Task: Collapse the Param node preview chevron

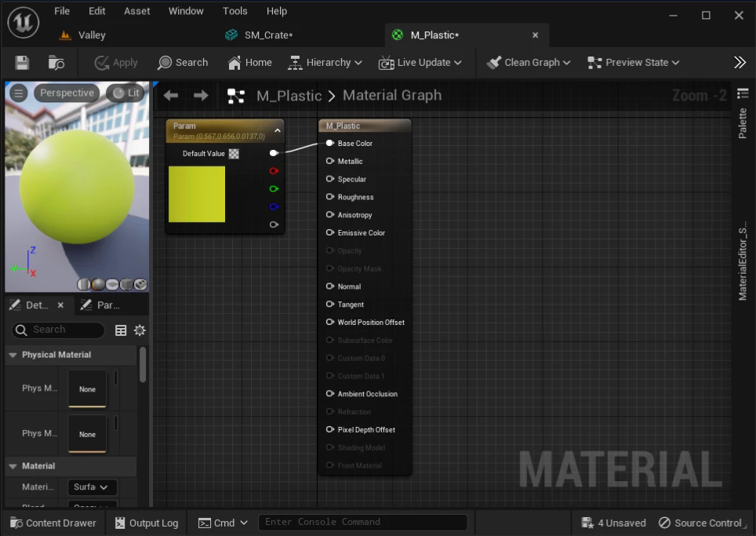Action: click(278, 130)
